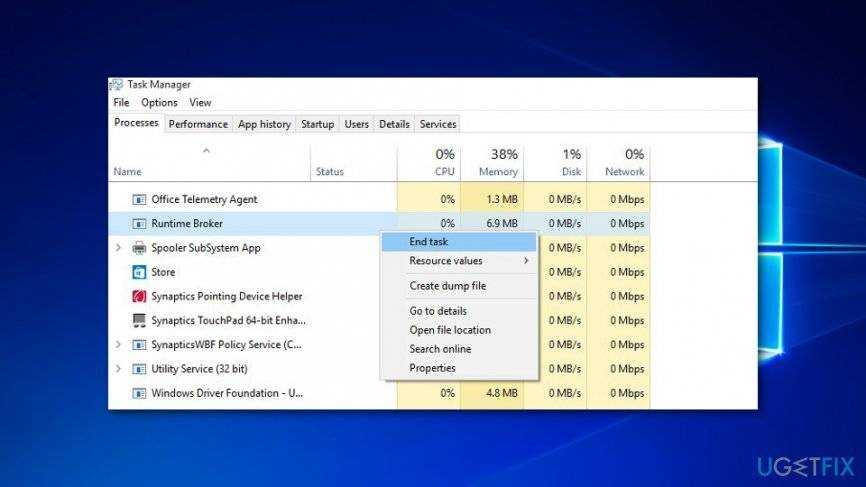Open the Resource values submenu arrow
This screenshot has width=866, height=487.
(x=526, y=261)
